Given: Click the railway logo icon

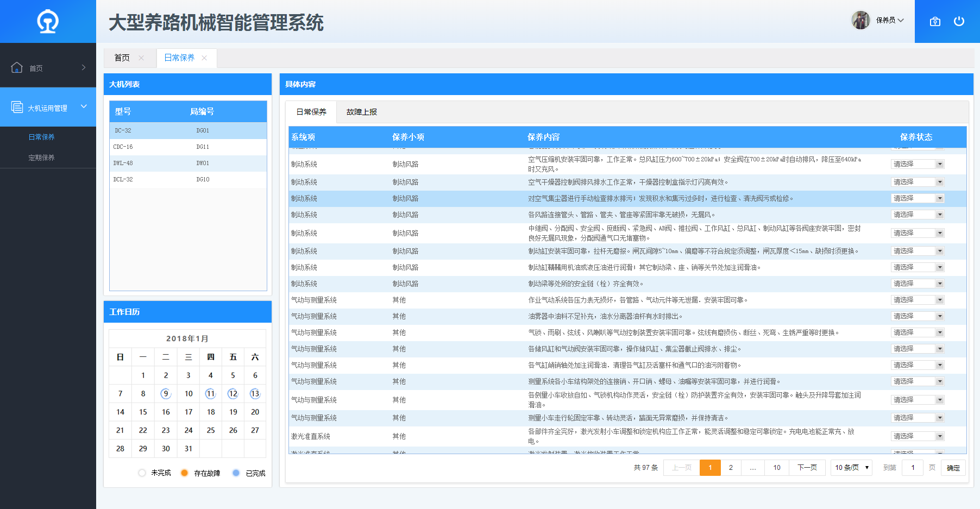Looking at the screenshot, I should 48,22.
